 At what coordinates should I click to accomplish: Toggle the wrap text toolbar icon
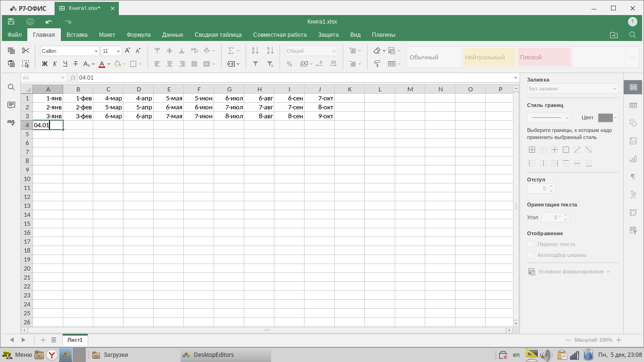(194, 50)
